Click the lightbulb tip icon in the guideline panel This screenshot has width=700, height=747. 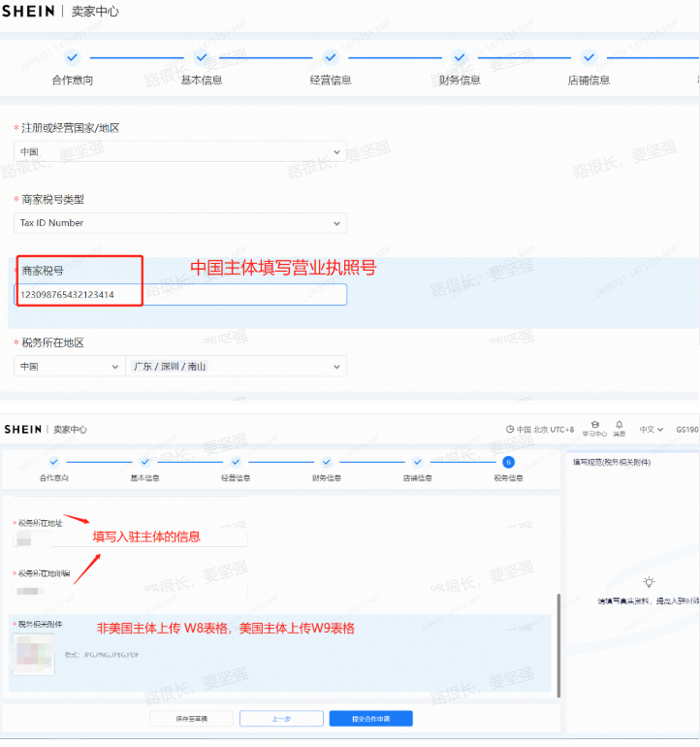click(x=649, y=582)
